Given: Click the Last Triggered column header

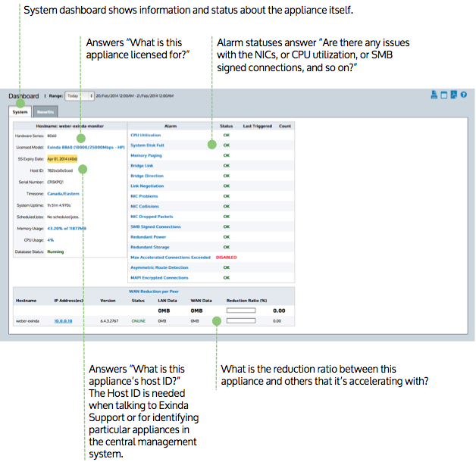Looking at the screenshot, I should [258, 126].
